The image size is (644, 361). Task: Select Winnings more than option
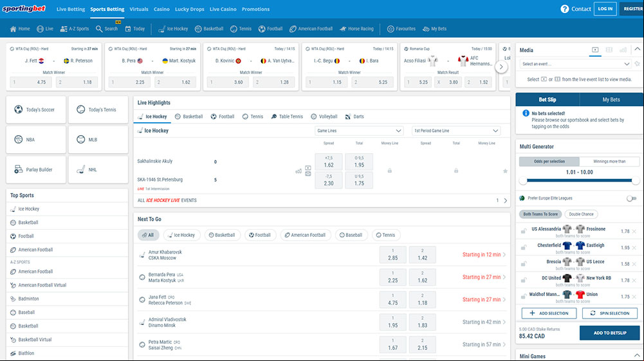click(x=609, y=162)
